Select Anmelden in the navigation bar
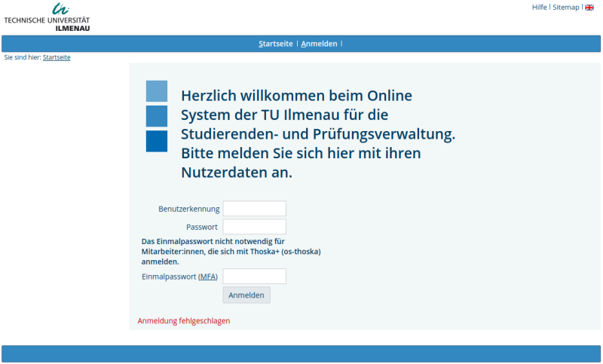 (319, 44)
